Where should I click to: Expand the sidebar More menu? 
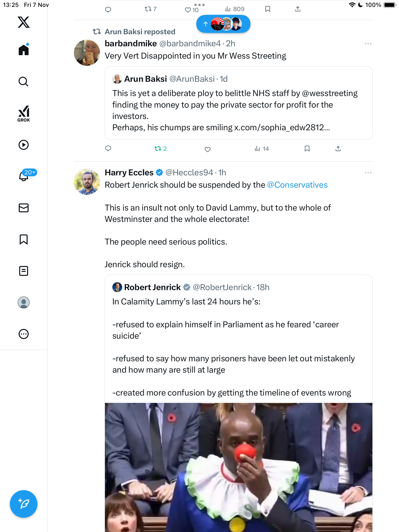coord(24,334)
